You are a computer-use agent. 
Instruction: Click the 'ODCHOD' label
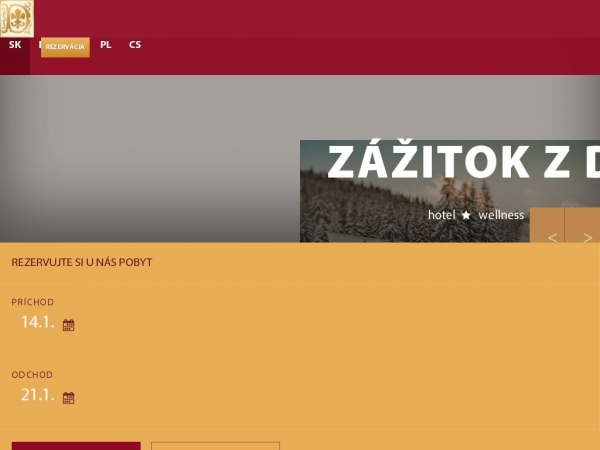(32, 375)
